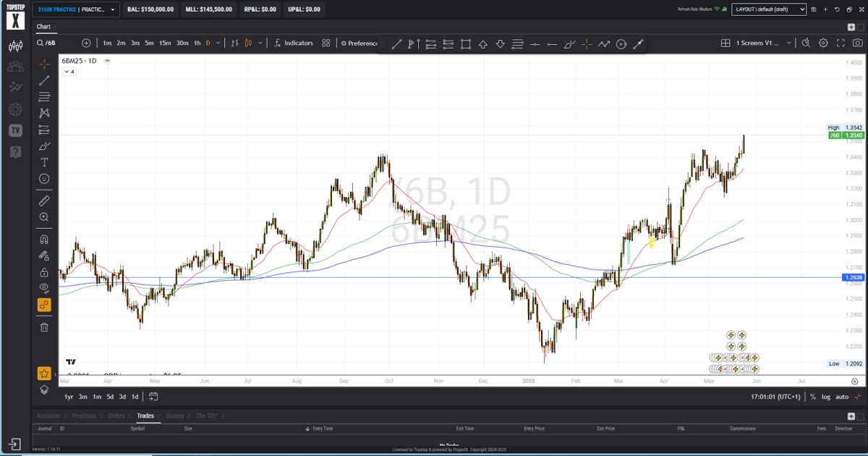
Task: Set the 5d date range at bottom
Action: coord(110,397)
